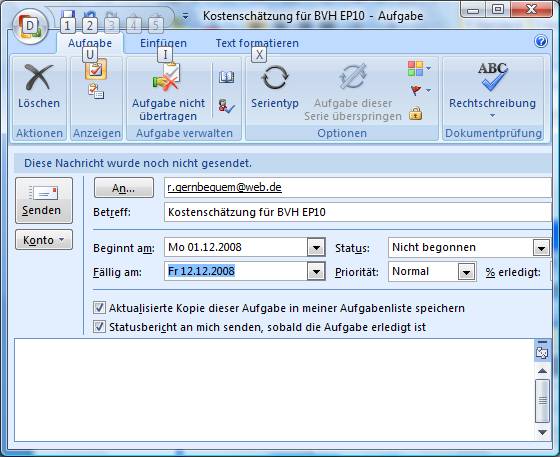Click the body scrollbar thumb
Image resolution: width=560 pixels, height=457 pixels.
(x=542, y=401)
